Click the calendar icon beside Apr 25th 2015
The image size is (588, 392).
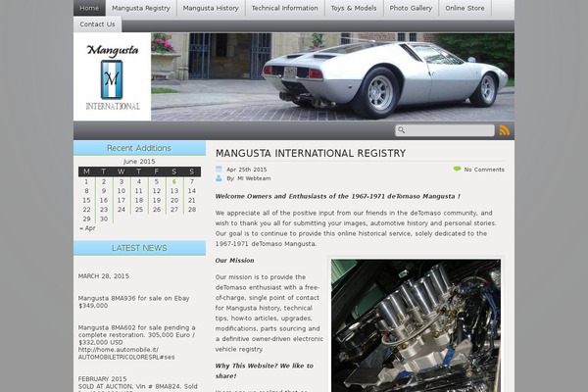pos(219,170)
